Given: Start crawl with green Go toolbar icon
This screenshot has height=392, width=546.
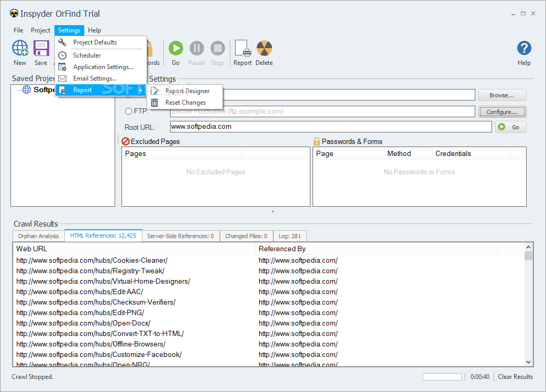Looking at the screenshot, I should [176, 48].
